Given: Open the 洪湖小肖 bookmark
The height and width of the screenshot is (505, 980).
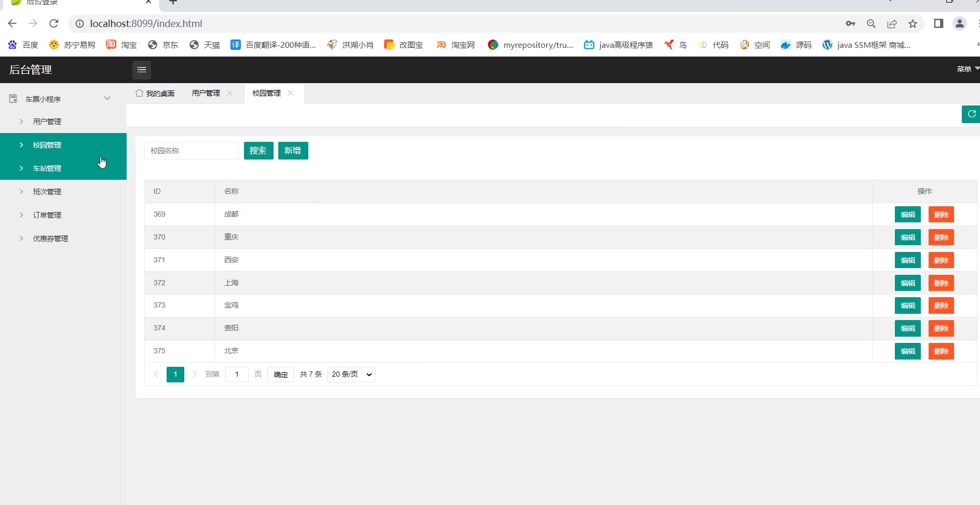Looking at the screenshot, I should (x=350, y=45).
